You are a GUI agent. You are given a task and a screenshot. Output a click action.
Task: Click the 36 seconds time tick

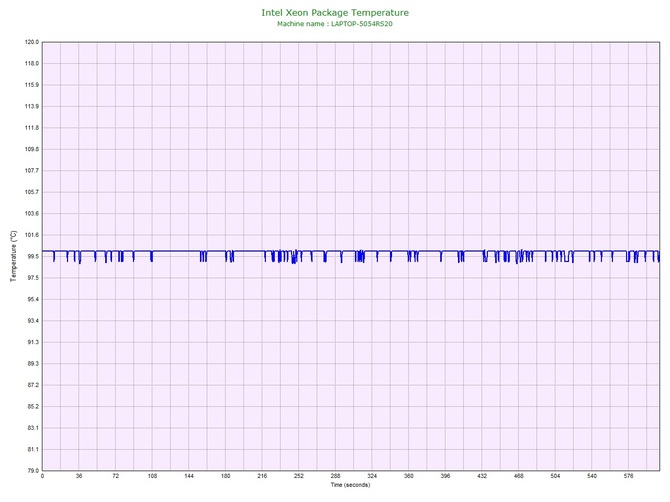(79, 476)
